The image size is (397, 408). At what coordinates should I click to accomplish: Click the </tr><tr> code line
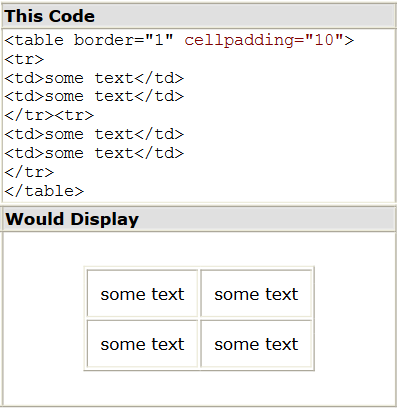click(x=49, y=116)
